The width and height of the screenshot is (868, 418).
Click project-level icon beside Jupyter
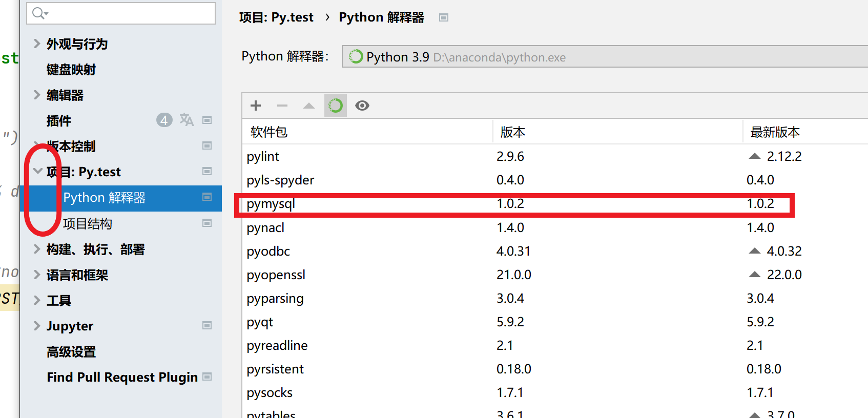tap(207, 325)
